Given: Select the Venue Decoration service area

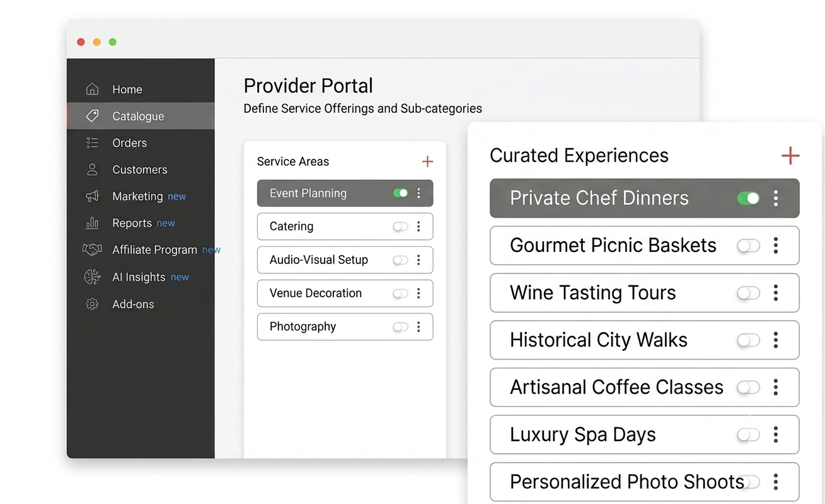Looking at the screenshot, I should (x=345, y=294).
